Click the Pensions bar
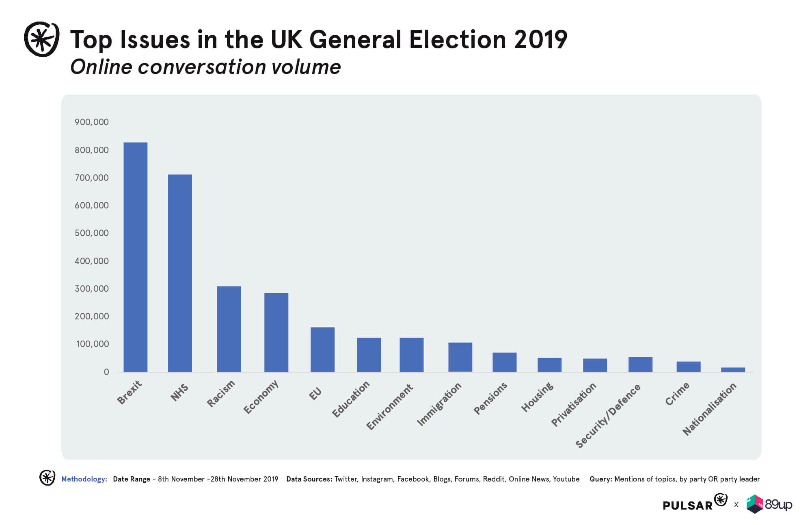Viewport: 812px width, 525px height. pos(504,362)
